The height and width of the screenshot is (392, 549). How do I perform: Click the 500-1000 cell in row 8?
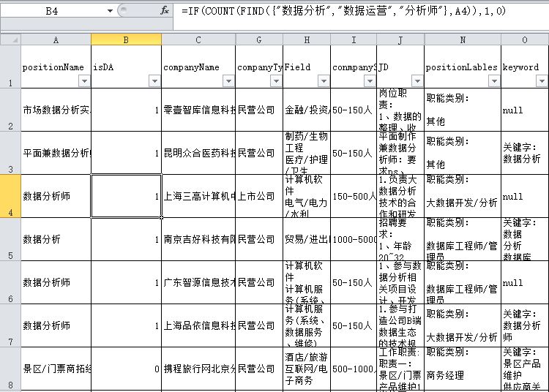pos(354,369)
